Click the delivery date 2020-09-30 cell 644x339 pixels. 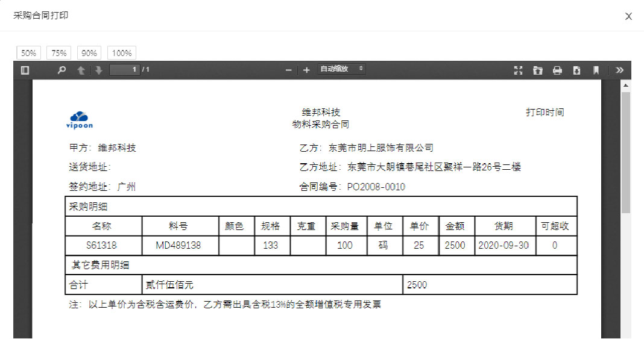point(505,246)
